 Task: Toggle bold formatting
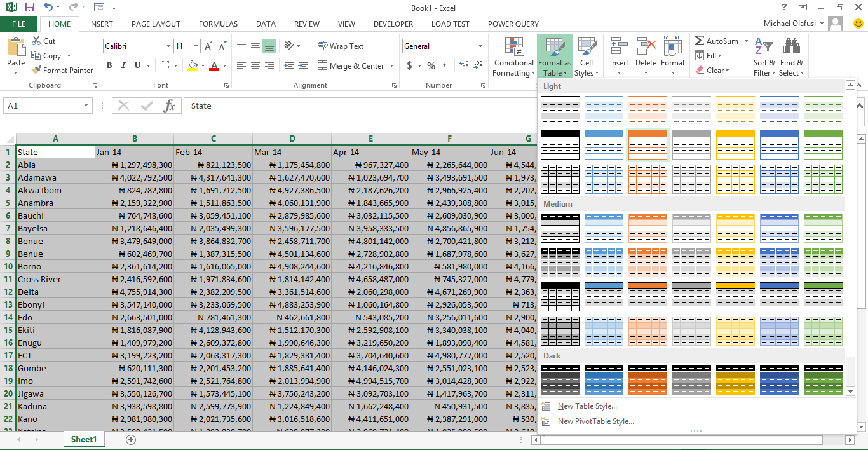(x=109, y=65)
